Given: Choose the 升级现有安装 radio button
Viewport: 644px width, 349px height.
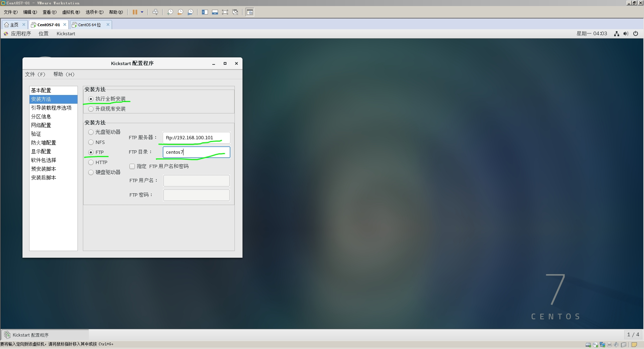Looking at the screenshot, I should [x=91, y=109].
